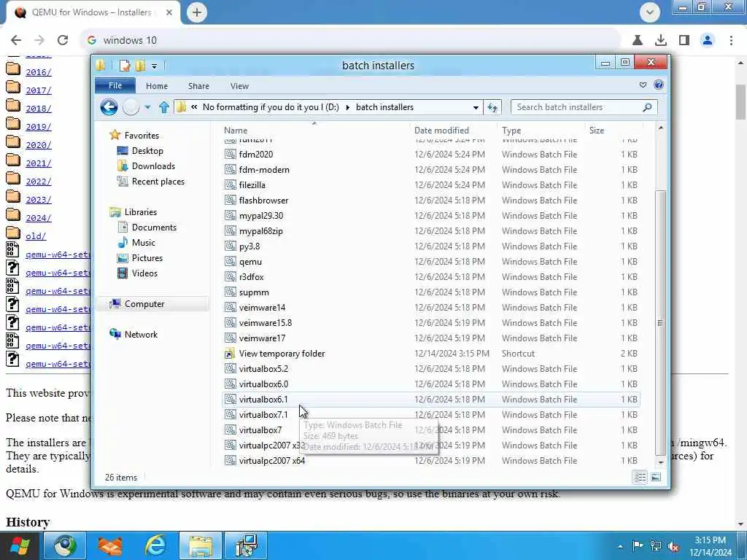Expand the ribbon chevron

643,85
